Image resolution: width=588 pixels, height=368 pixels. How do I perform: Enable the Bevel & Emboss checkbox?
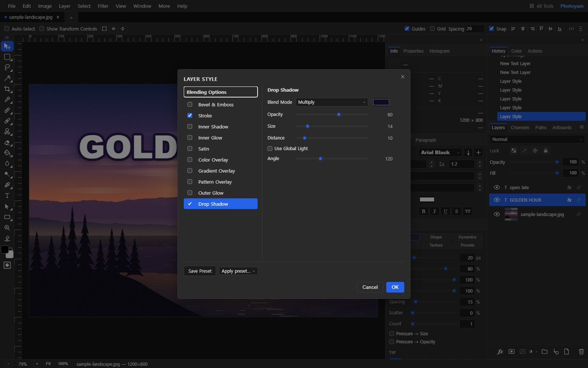(190, 105)
